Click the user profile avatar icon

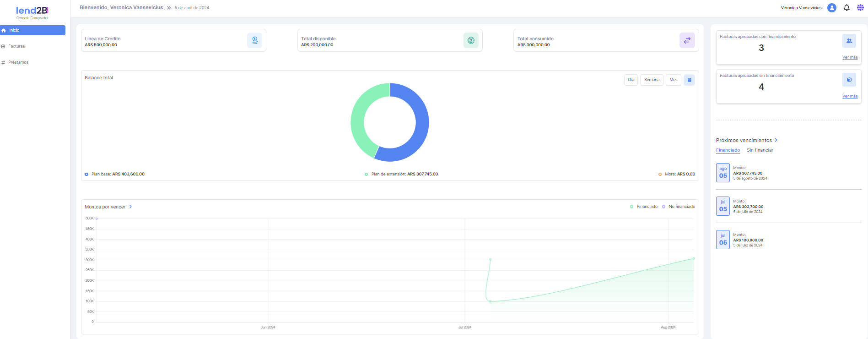(x=832, y=8)
